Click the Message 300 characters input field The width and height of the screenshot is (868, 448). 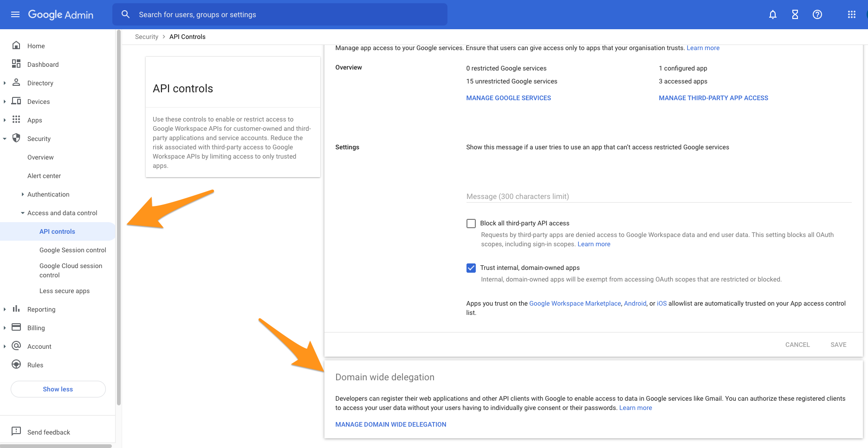click(x=658, y=196)
